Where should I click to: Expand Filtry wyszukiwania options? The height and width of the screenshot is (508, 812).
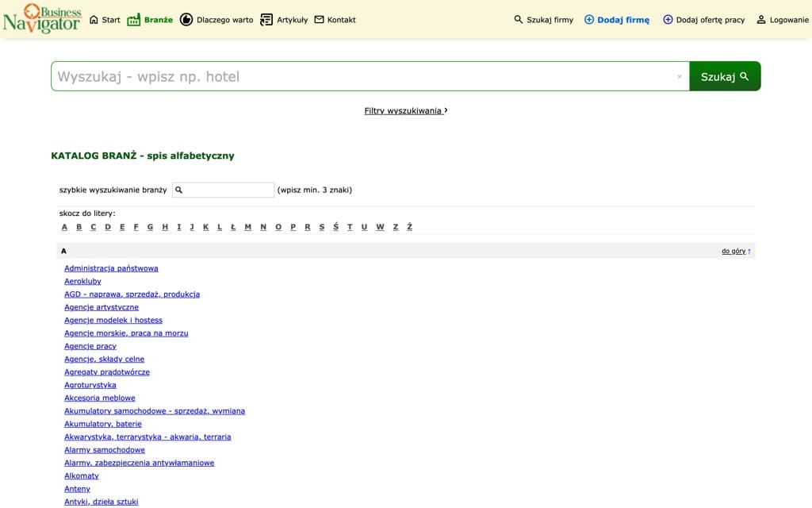point(405,110)
